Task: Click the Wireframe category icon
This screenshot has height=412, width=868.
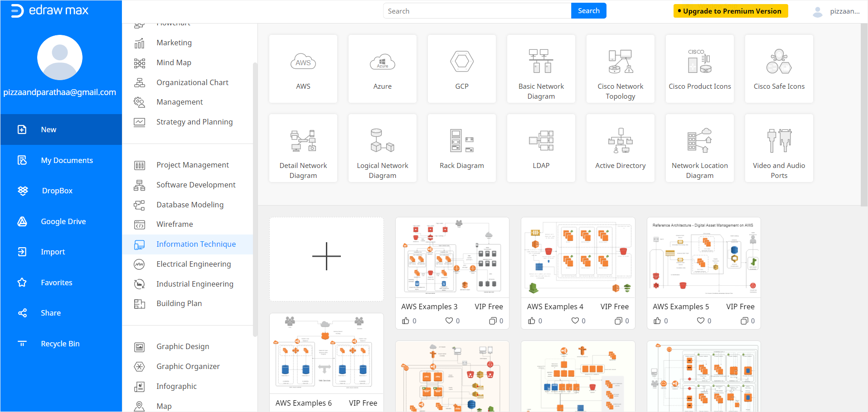Action: pyautogui.click(x=139, y=225)
